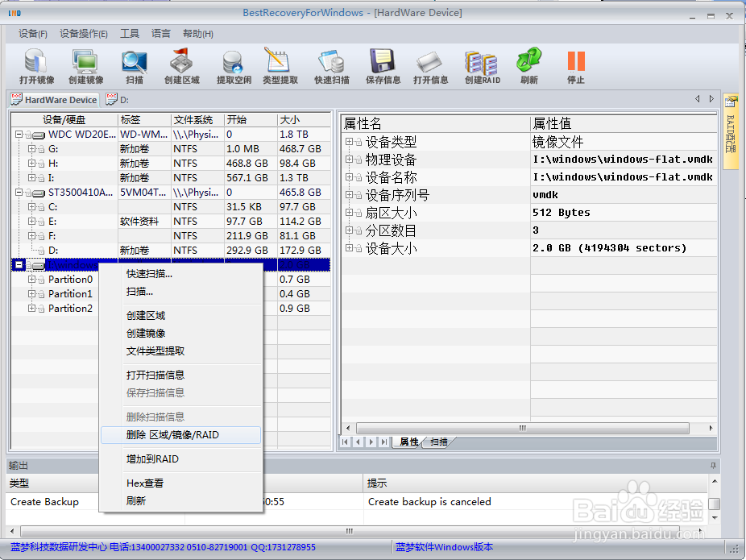
Task: Click the 属性值 column header
Action: 624,123
